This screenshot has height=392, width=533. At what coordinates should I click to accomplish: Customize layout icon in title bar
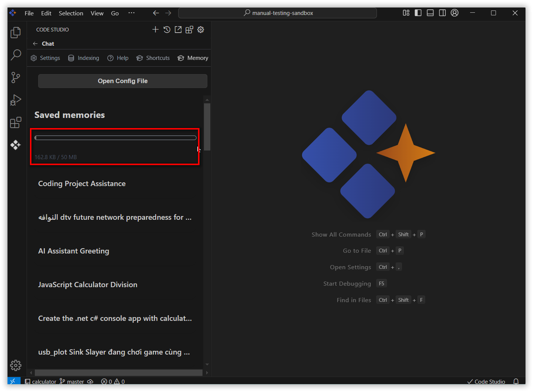(x=406, y=13)
